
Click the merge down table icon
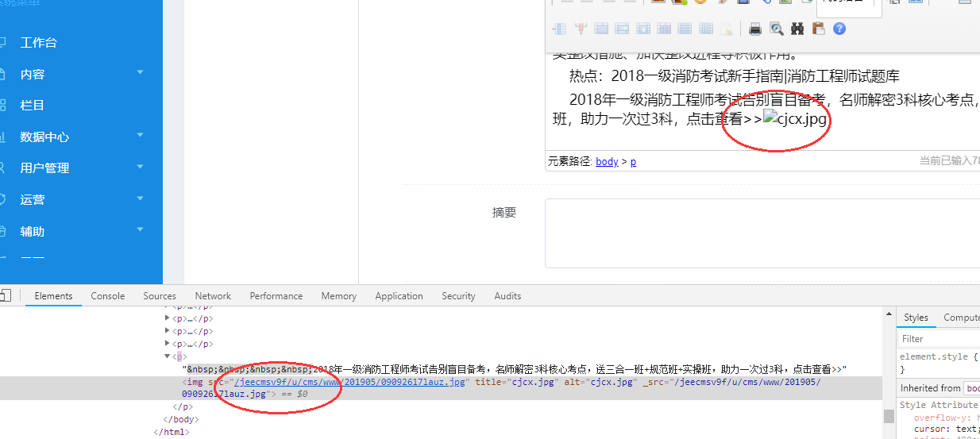643,29
